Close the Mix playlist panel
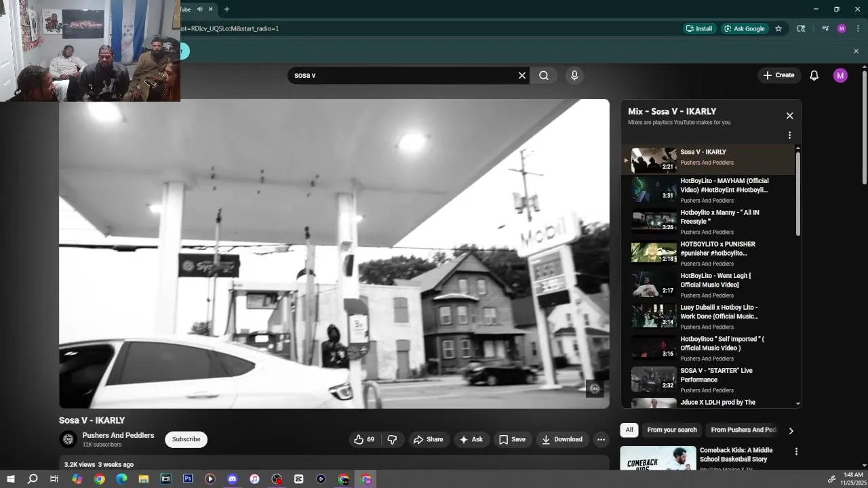The height and width of the screenshot is (488, 868). [789, 116]
